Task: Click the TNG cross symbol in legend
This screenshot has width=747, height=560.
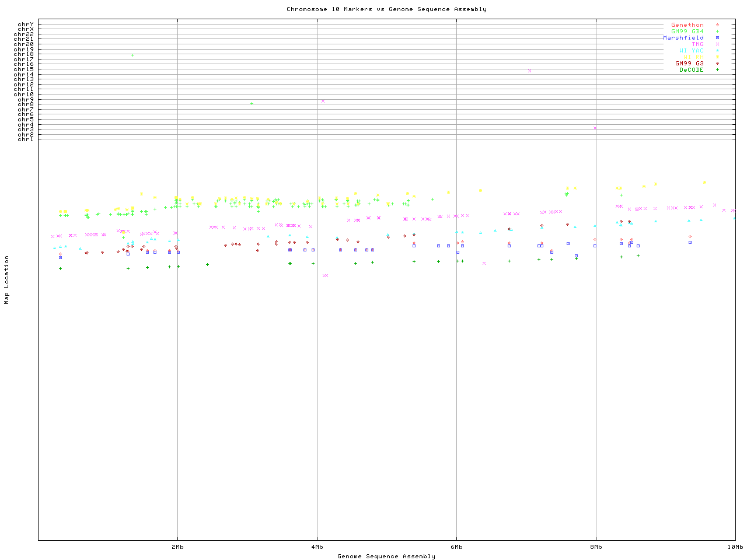Action: [x=717, y=44]
